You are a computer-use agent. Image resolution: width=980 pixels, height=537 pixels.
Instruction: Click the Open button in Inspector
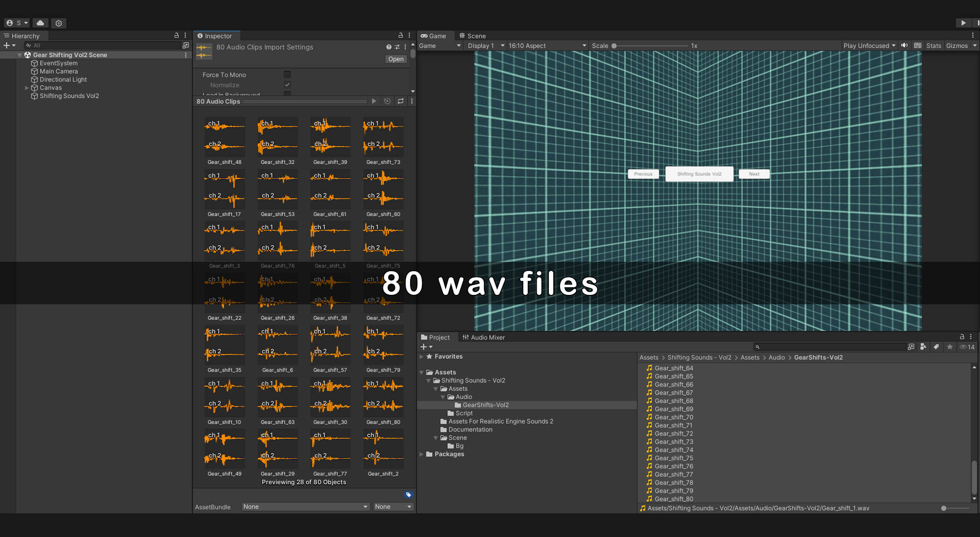(x=395, y=59)
